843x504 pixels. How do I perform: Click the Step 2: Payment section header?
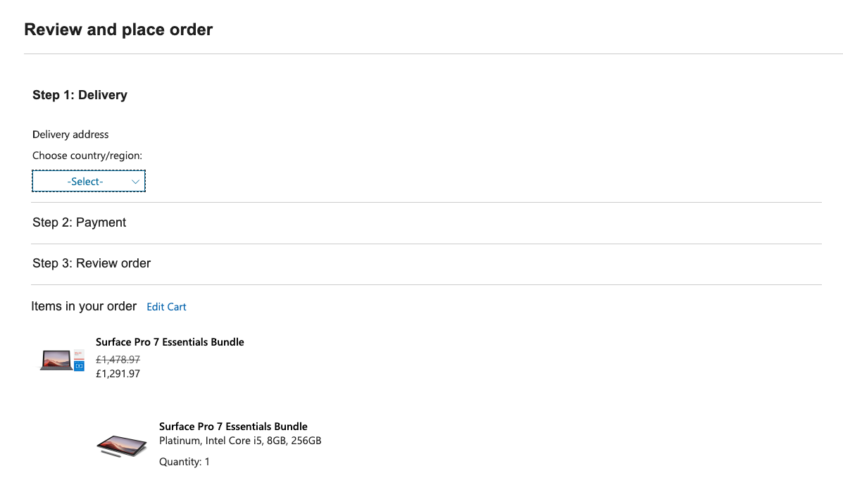[x=79, y=222]
